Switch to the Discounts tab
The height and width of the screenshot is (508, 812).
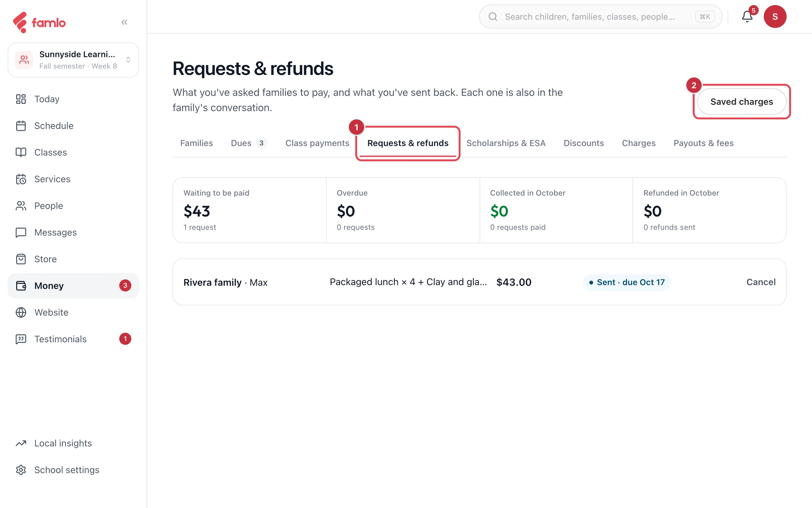pyautogui.click(x=584, y=143)
